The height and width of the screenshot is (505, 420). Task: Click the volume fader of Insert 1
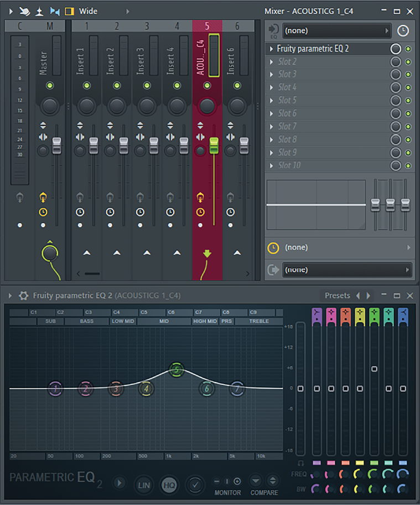[x=94, y=145]
